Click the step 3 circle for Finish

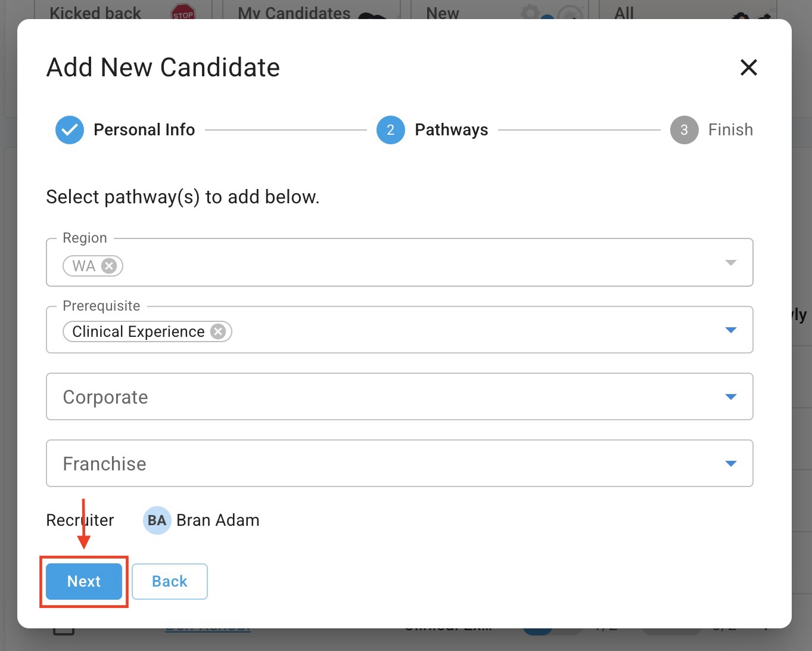[x=684, y=130]
